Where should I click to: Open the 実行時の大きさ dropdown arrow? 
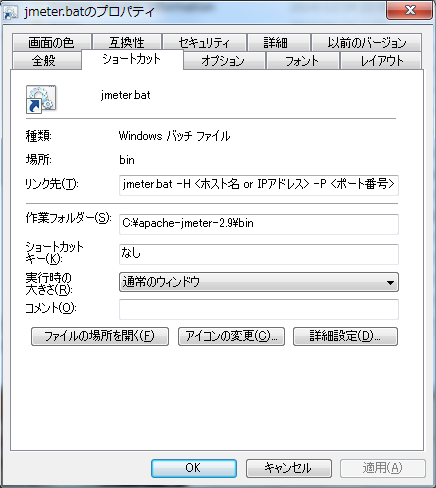(x=390, y=283)
